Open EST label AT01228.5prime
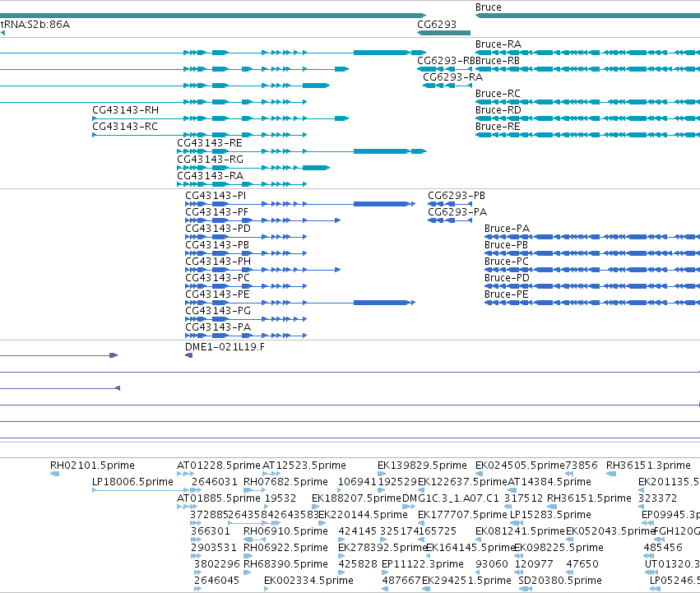The height and width of the screenshot is (593, 700). point(219,466)
